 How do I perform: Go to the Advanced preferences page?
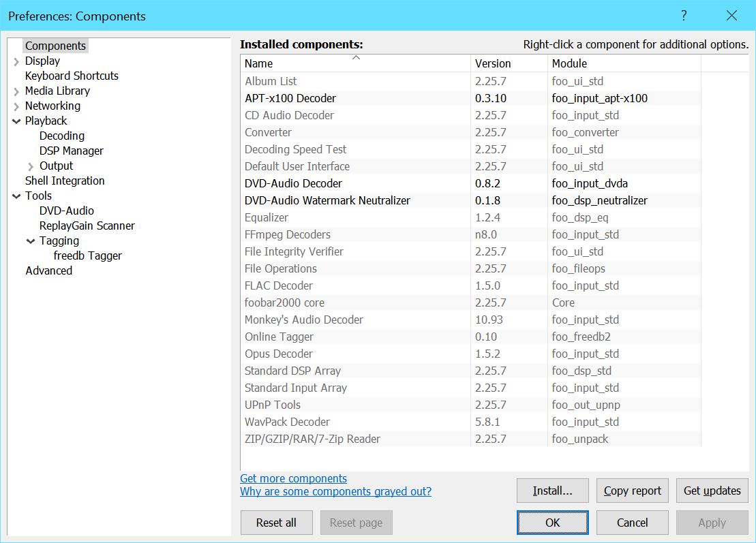coord(48,270)
